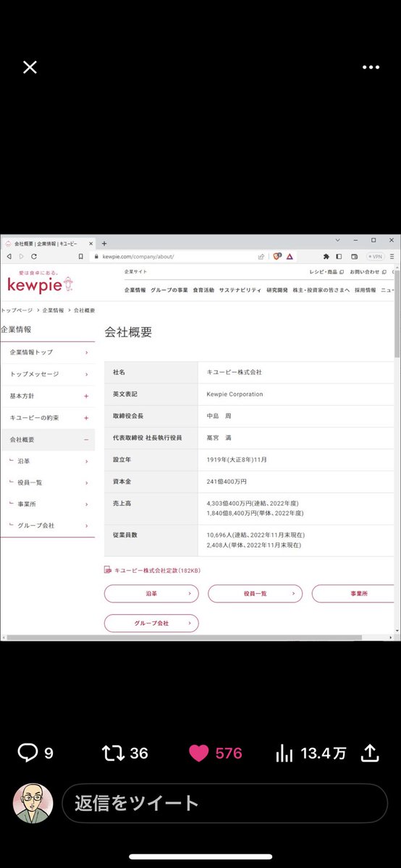Click the kewpie.com address bar URL
401x868 pixels.
[x=138, y=256]
